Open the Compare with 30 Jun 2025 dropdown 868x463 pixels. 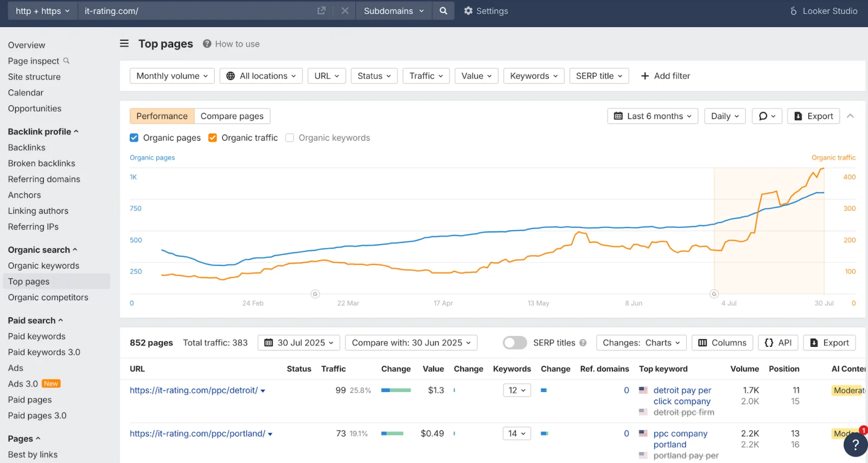click(x=411, y=343)
